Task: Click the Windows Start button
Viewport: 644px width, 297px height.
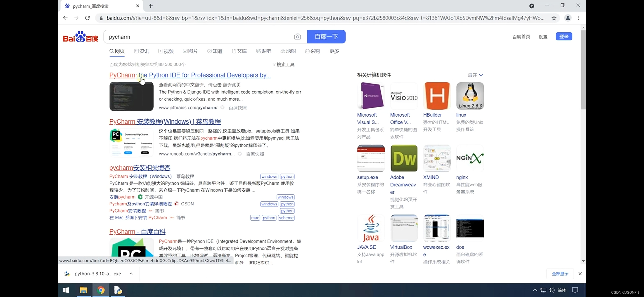Action: pos(66,290)
